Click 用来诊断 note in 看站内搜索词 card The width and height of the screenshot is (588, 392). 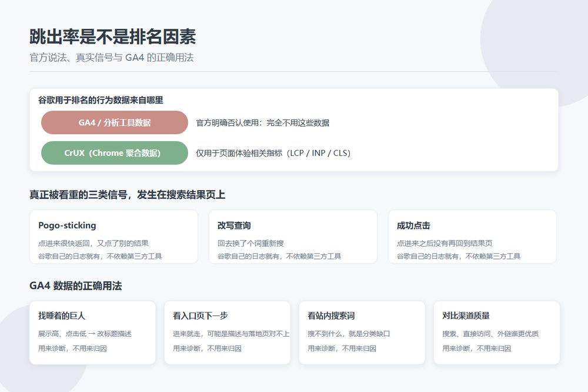pyautogui.click(x=342, y=348)
